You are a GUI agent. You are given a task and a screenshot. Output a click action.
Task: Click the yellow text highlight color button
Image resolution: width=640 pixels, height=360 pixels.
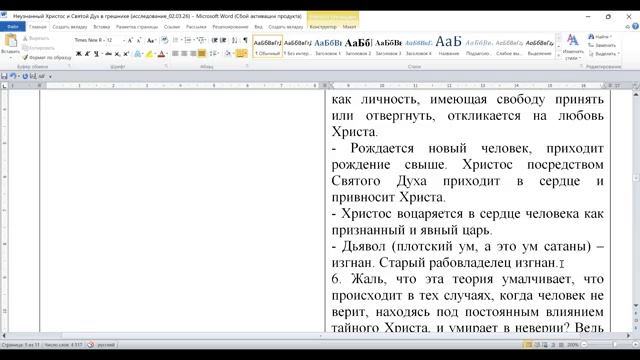click(149, 54)
